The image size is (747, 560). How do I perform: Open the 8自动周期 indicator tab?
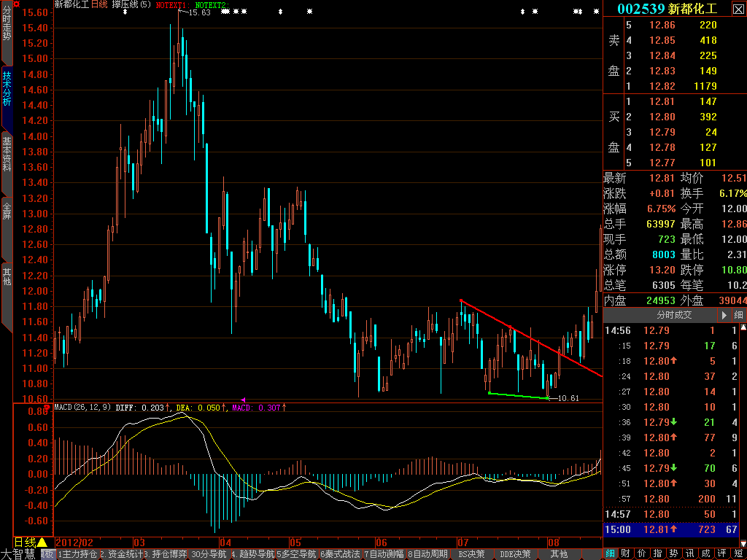click(427, 554)
